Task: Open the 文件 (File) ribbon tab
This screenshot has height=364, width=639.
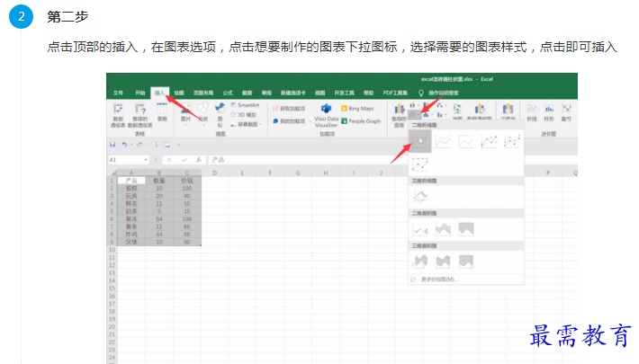Action: [118, 93]
